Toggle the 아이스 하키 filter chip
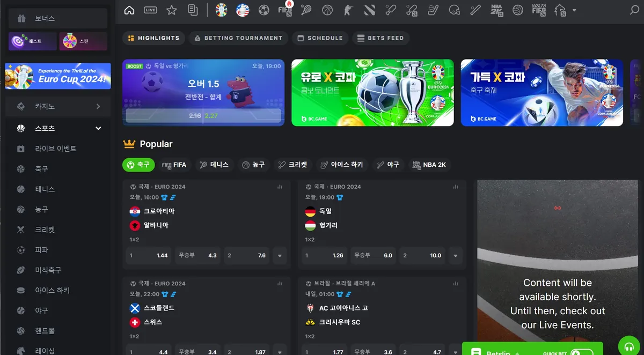The height and width of the screenshot is (355, 644). tap(342, 165)
